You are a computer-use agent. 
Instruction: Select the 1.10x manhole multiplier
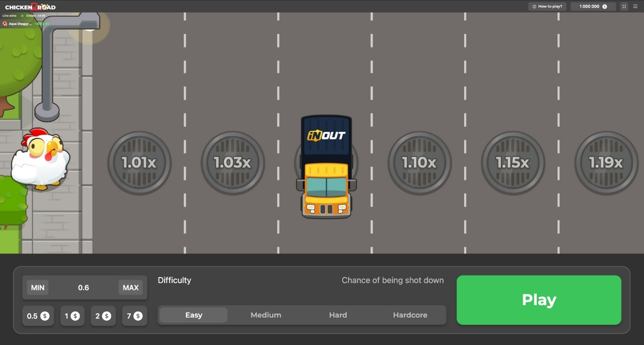pos(420,163)
